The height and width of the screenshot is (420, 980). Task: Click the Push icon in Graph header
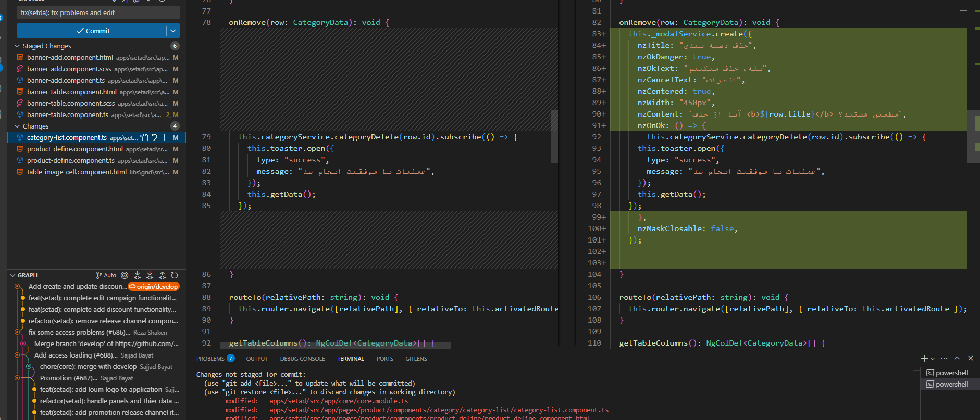tap(162, 275)
